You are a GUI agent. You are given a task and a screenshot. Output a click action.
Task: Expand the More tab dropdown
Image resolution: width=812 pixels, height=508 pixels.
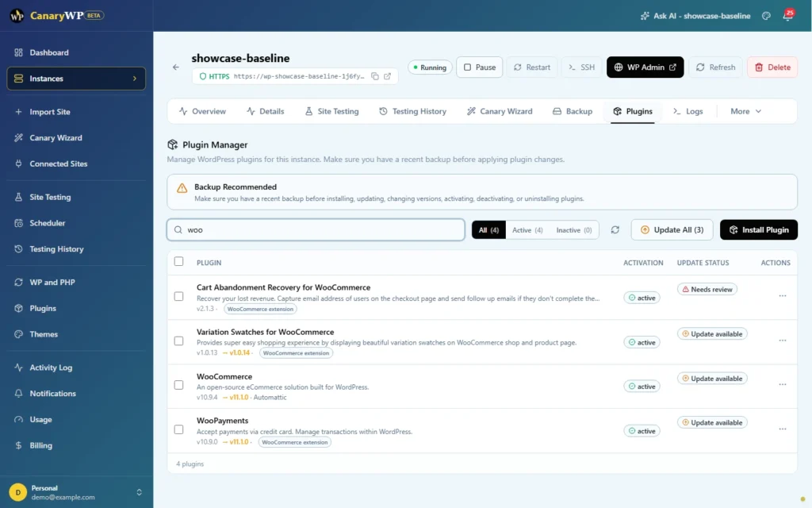745,111
